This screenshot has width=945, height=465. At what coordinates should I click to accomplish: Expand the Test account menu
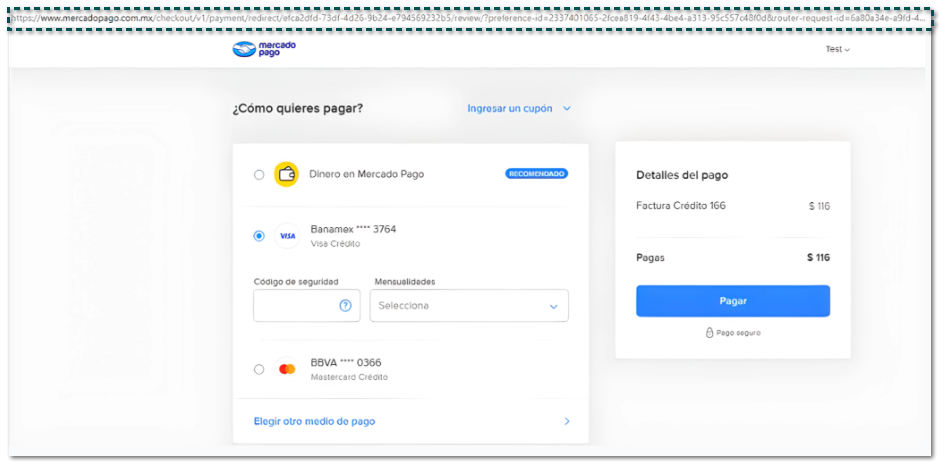point(838,49)
